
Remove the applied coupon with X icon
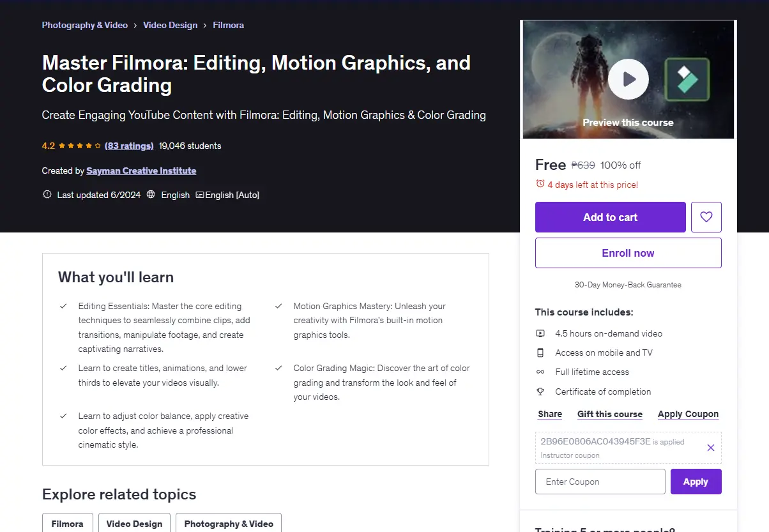pos(711,448)
